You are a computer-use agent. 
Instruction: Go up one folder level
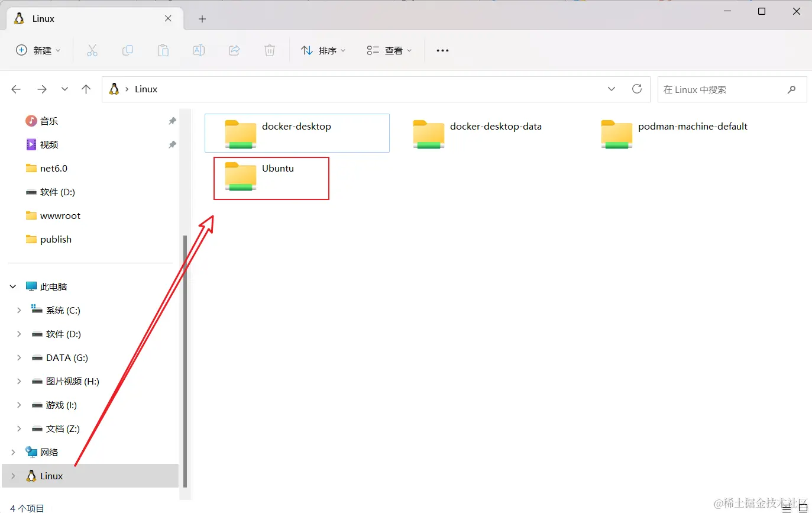pos(86,89)
